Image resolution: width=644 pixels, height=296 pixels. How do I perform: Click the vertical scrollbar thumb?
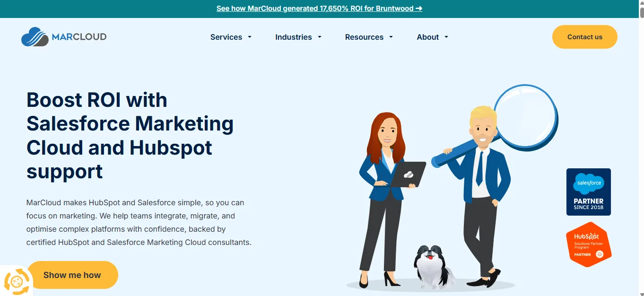[641, 12]
